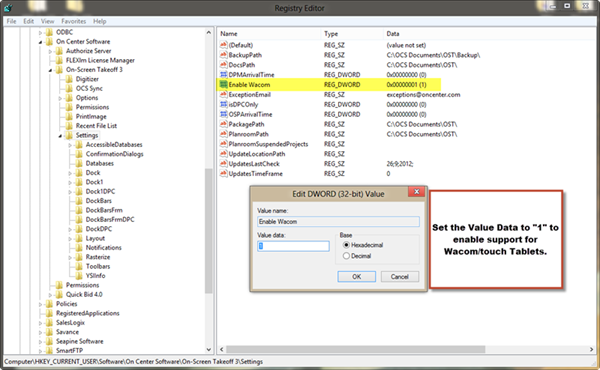Viewport: 600px width, 370px height.
Task: Open the View menu
Action: pyautogui.click(x=47, y=21)
